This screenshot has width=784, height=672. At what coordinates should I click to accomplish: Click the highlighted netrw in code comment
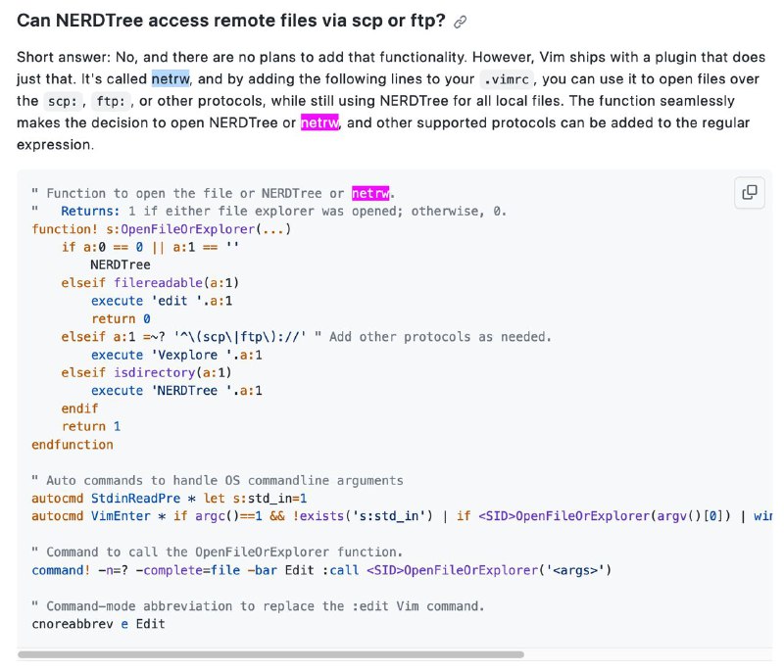tap(370, 193)
